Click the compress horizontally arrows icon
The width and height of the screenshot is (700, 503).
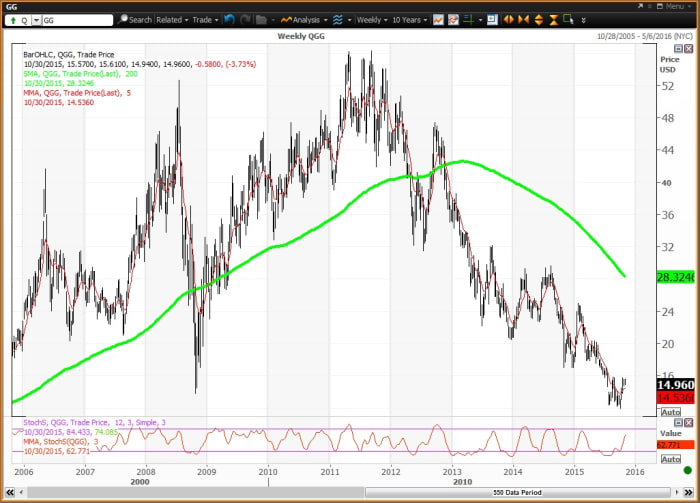click(x=523, y=19)
